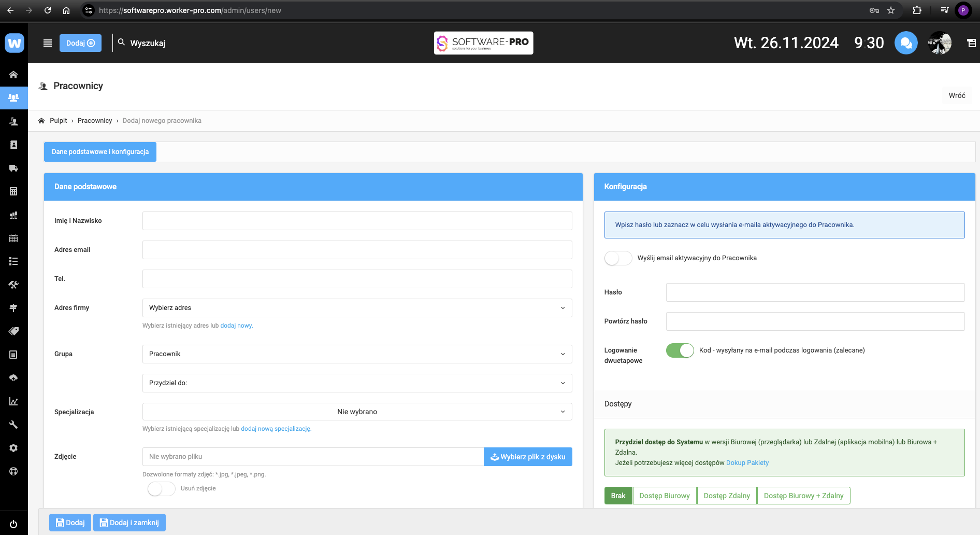
Task: Open the Grupa dropdown showing Pracownik
Action: (x=357, y=354)
